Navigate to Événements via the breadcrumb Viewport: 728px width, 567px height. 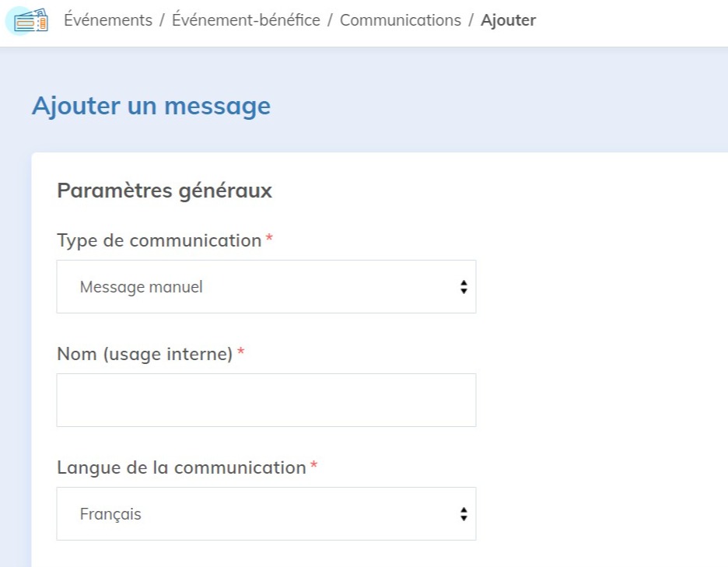click(x=107, y=20)
